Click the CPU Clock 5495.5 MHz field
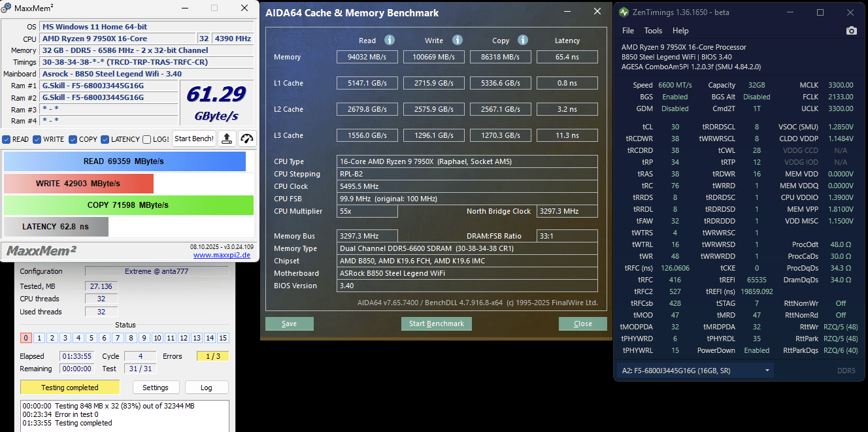Viewport: 868px width, 432px height. tap(467, 186)
